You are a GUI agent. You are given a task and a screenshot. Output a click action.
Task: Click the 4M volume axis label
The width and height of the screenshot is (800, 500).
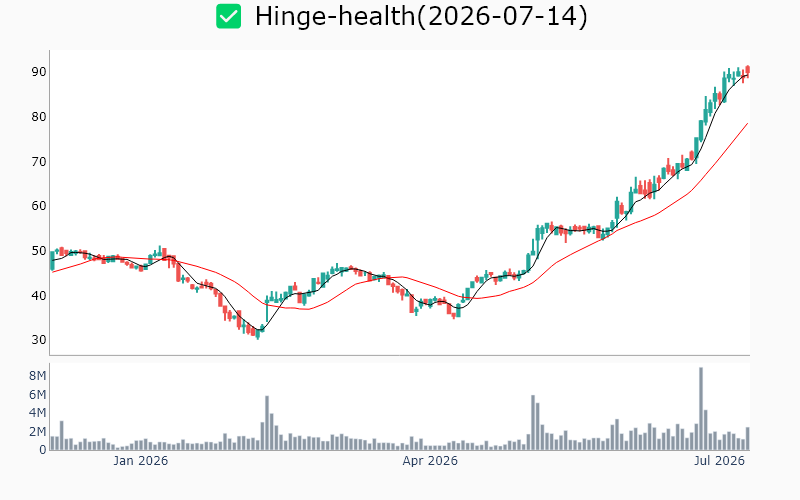[x=37, y=412]
